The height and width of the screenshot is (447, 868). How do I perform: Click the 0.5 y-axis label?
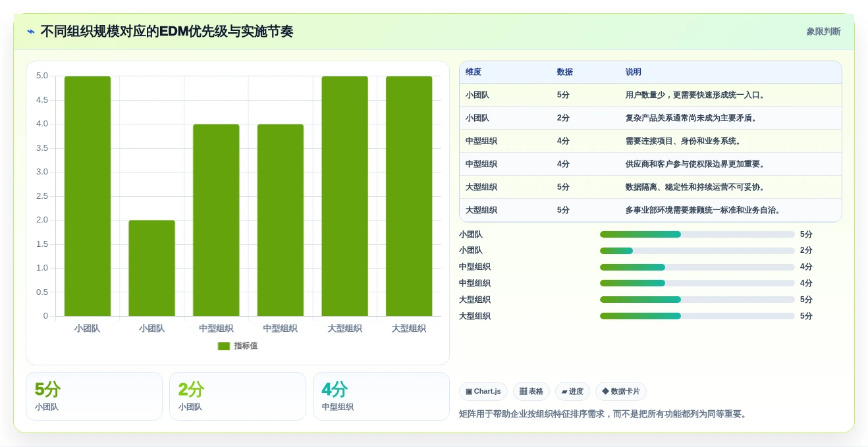point(42,292)
